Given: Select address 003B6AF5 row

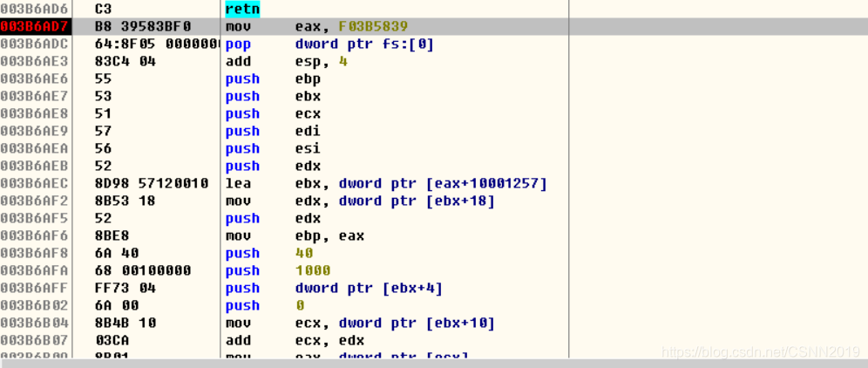Looking at the screenshot, I should coord(36,218).
